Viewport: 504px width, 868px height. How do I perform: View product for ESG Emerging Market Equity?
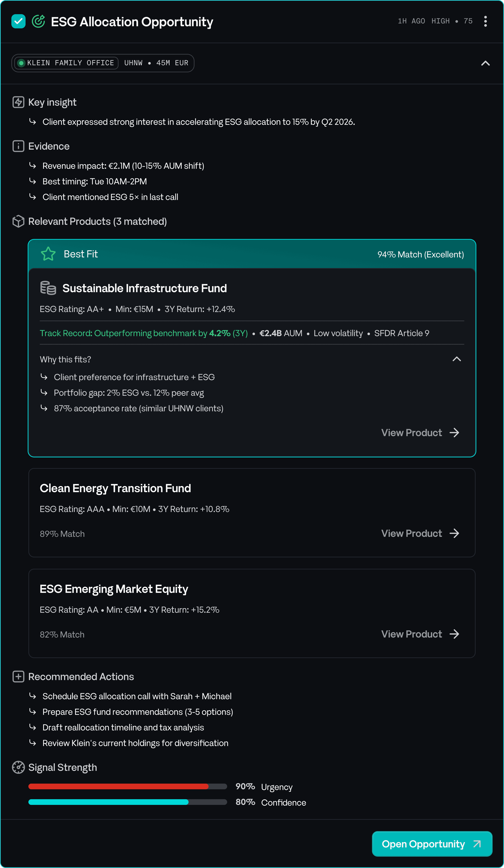(420, 634)
